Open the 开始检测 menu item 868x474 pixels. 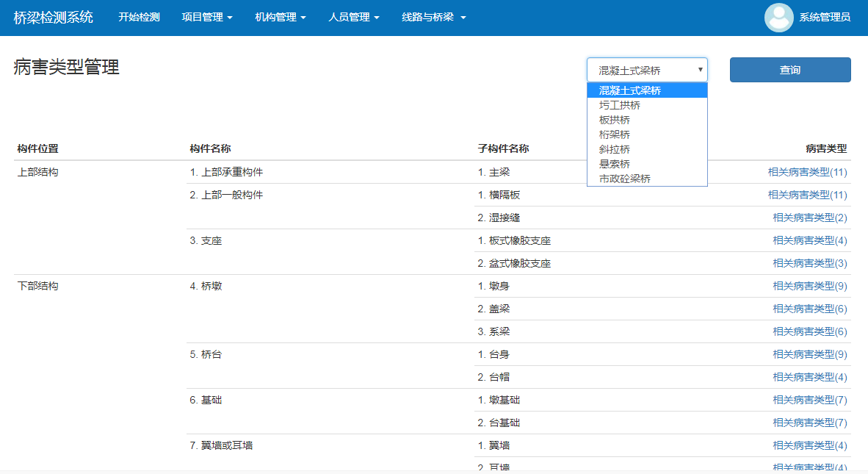(139, 18)
